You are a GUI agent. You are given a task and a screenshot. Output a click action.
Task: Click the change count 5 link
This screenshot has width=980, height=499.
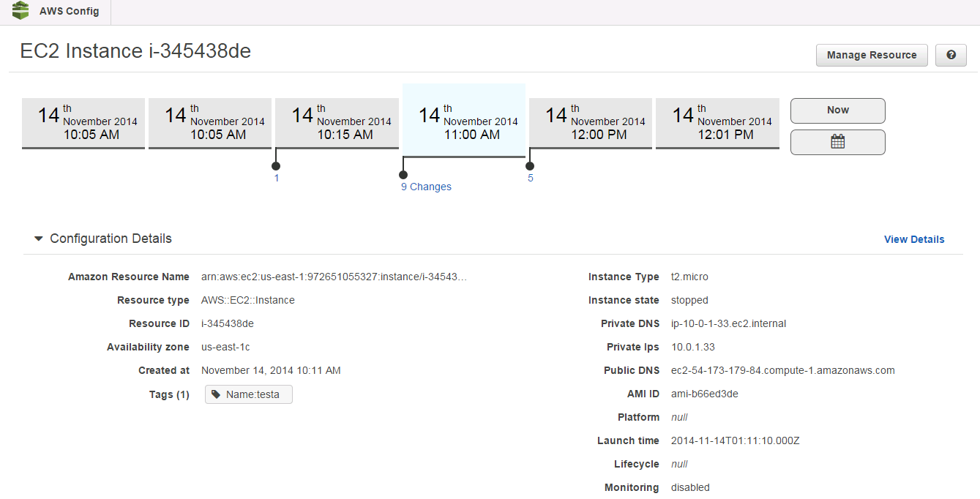point(531,178)
